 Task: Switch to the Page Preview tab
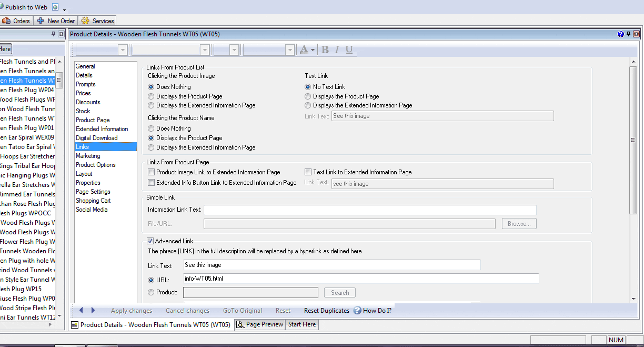click(260, 324)
